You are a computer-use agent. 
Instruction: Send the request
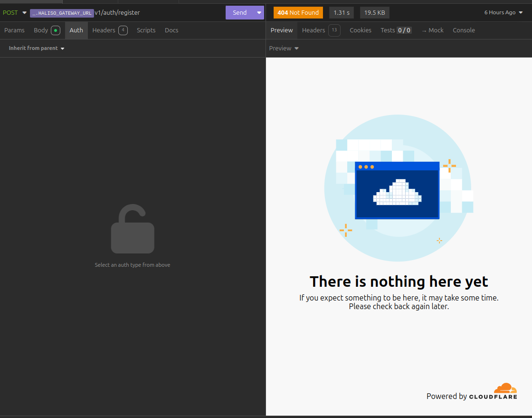tap(239, 12)
